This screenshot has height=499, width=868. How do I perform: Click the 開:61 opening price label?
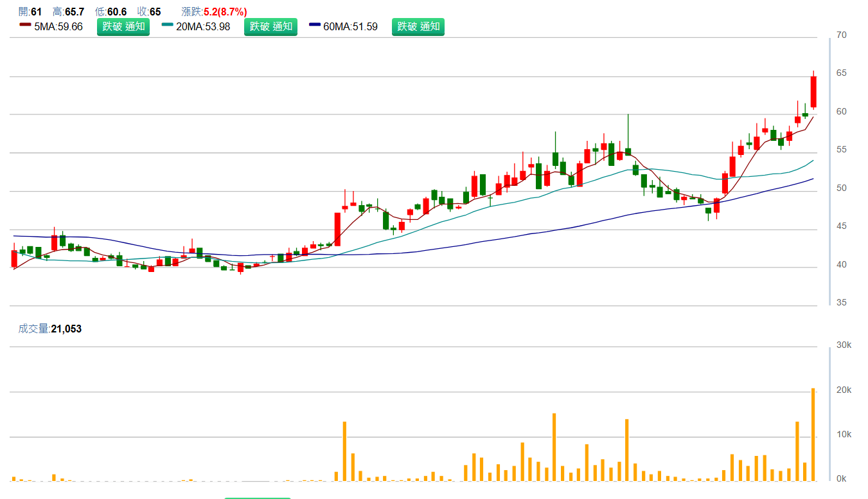click(x=30, y=12)
